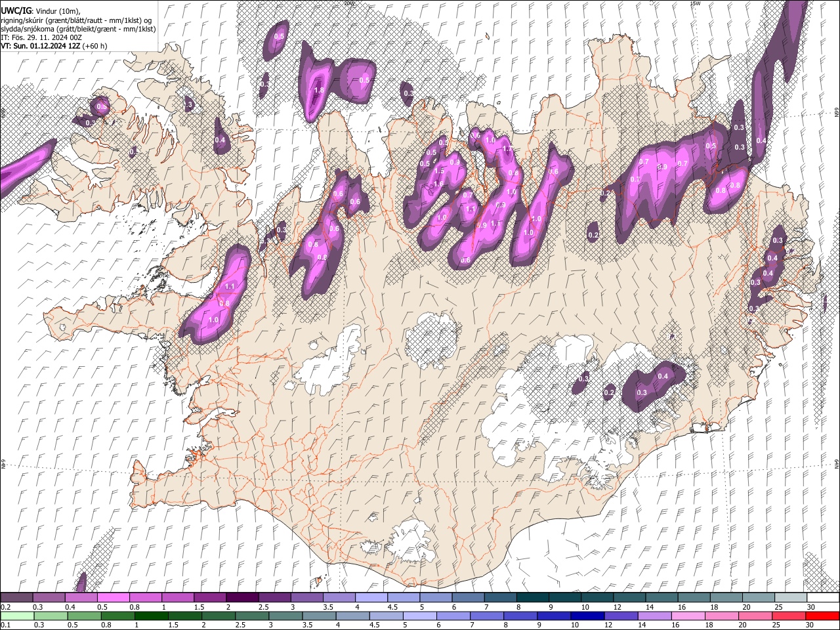The image size is (840, 630).
Task: Click the bold UWC/IG heading text
Action: pos(16,10)
